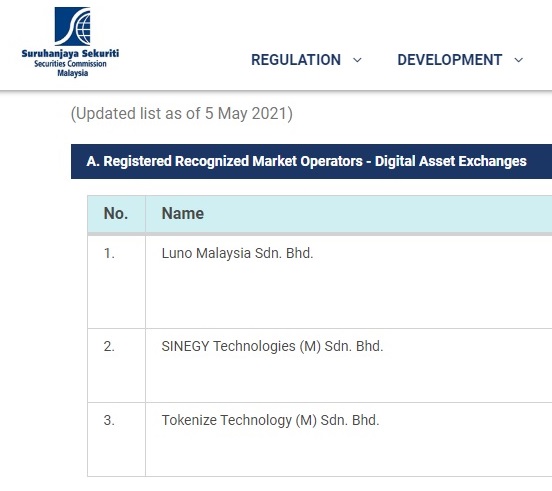Viewport: 552px width, 491px height.
Task: Open the REGULATION menu
Action: (296, 60)
